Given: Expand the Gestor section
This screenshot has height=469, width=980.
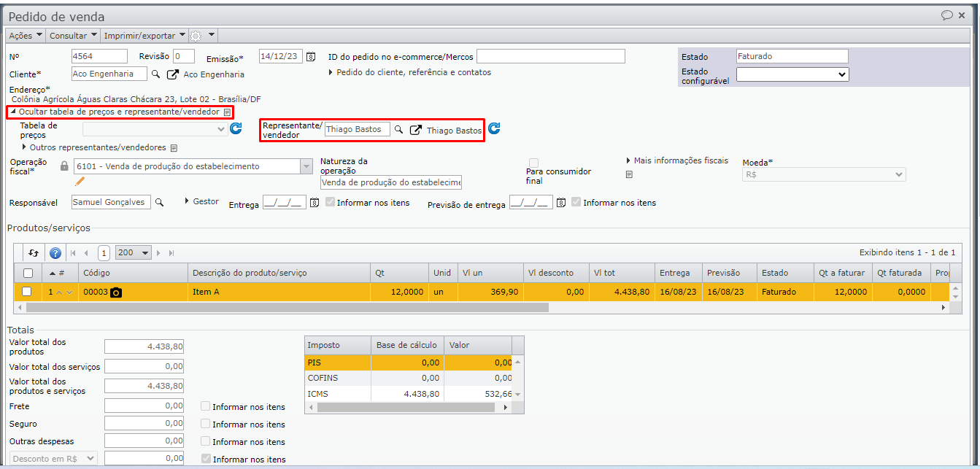Looking at the screenshot, I should pos(201,201).
